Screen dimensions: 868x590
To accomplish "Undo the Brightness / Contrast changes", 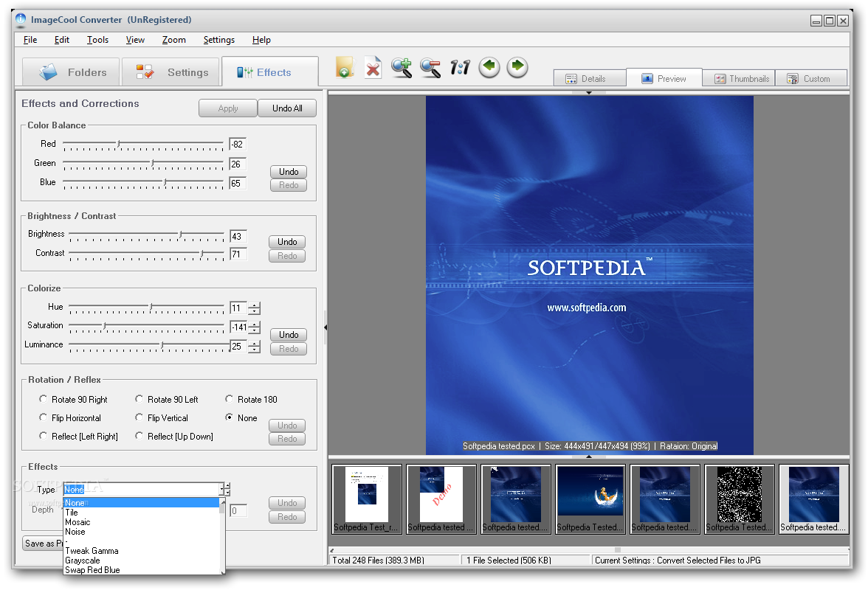I will point(287,242).
